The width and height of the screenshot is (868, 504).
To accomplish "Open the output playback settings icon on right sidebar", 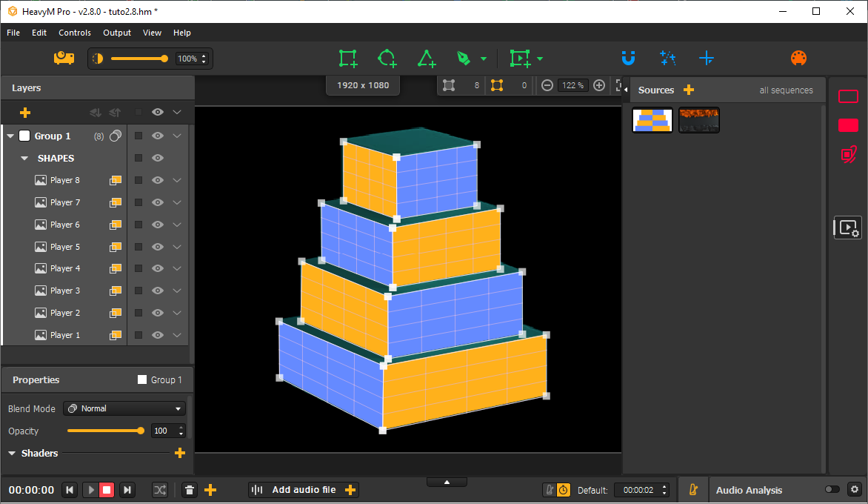I will 847,228.
